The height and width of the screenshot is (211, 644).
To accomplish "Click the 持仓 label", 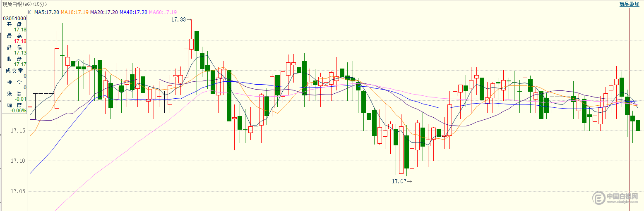I will pyautogui.click(x=14, y=82).
